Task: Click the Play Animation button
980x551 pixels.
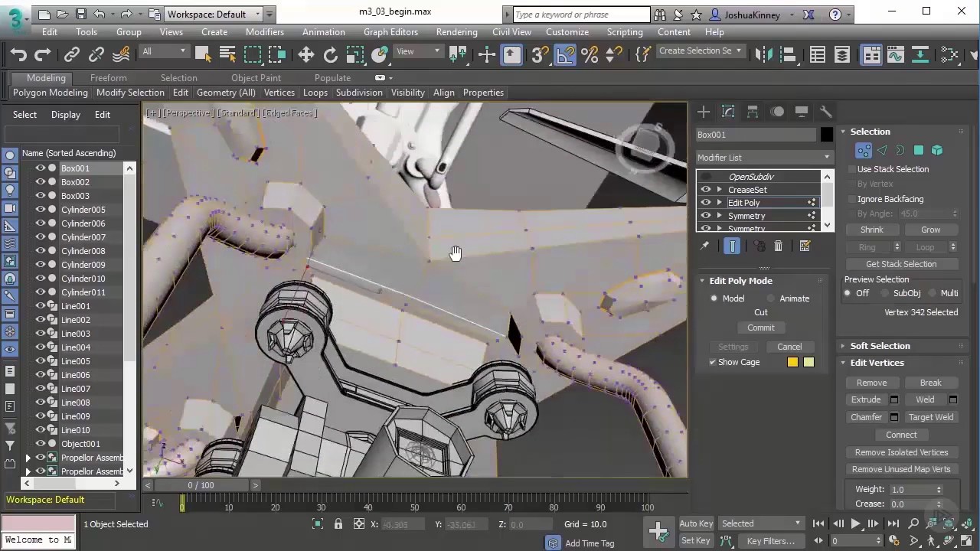Action: click(x=855, y=523)
